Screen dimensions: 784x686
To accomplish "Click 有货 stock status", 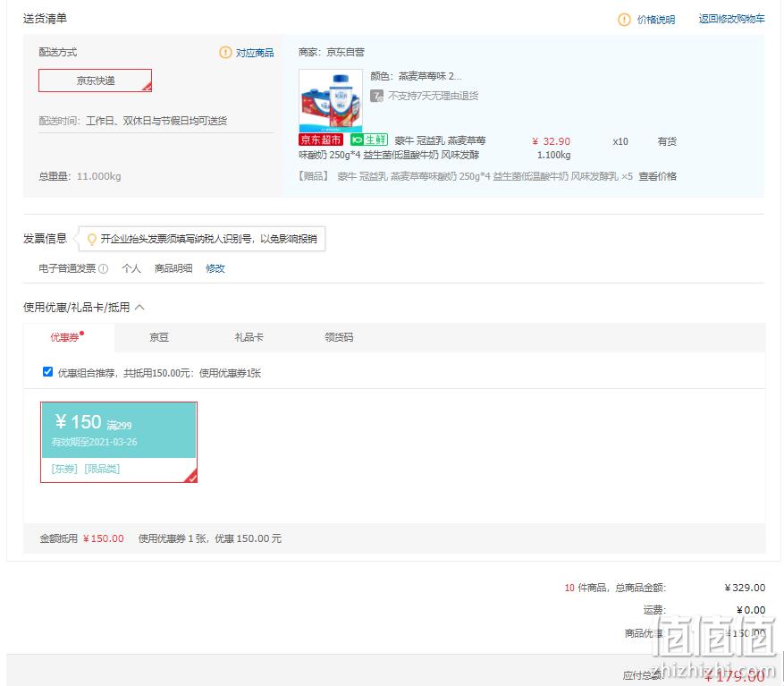I will coord(667,141).
